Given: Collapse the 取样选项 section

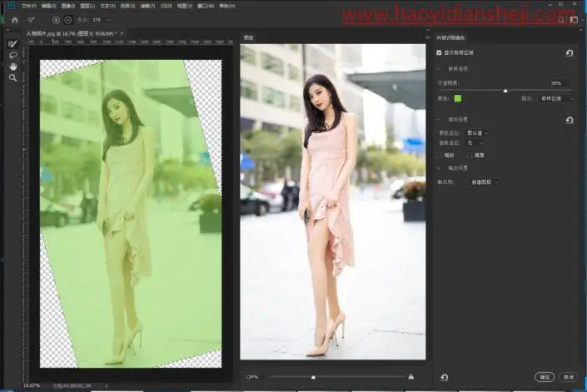Looking at the screenshot, I should tap(439, 69).
